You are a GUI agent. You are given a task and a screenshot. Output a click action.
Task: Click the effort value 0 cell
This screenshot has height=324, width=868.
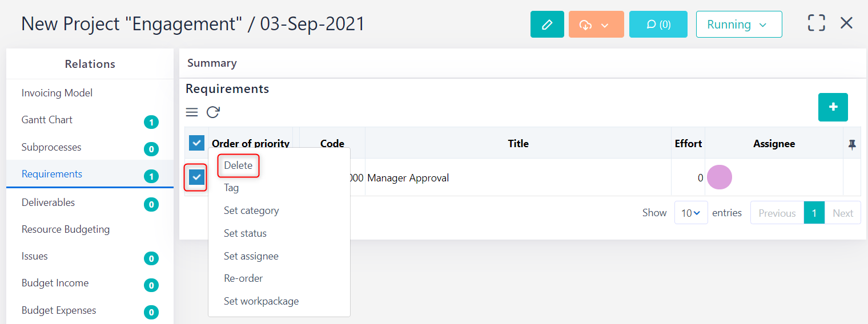pyautogui.click(x=688, y=178)
